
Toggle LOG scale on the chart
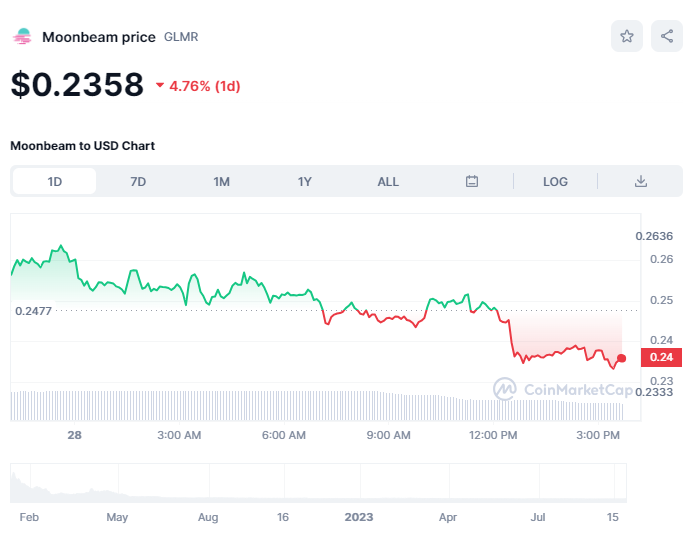click(555, 181)
